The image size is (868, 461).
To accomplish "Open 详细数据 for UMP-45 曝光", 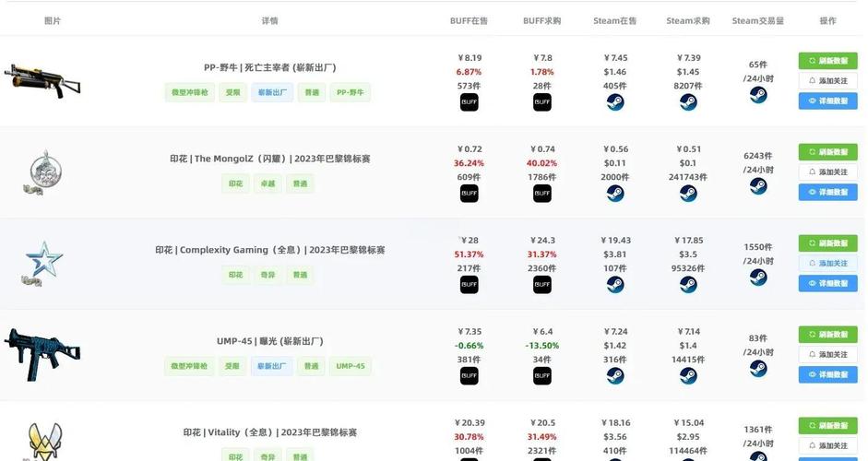I will pyautogui.click(x=827, y=374).
